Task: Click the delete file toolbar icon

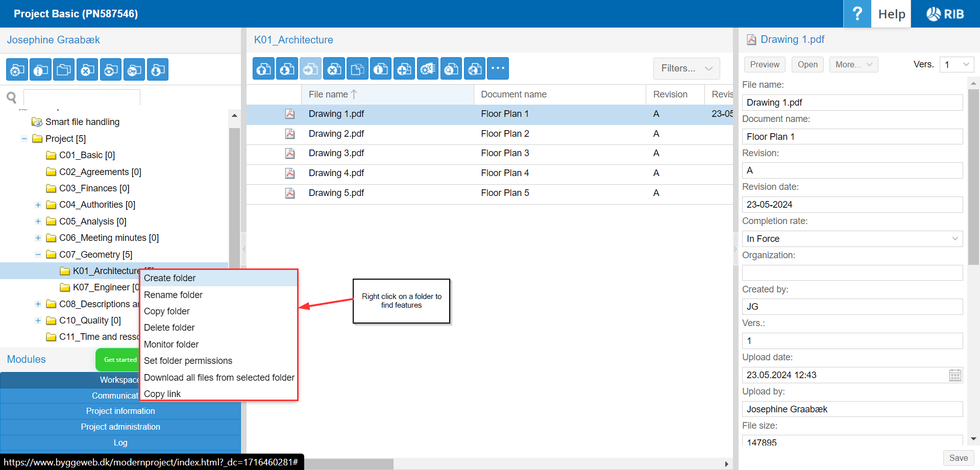Action: tap(334, 69)
